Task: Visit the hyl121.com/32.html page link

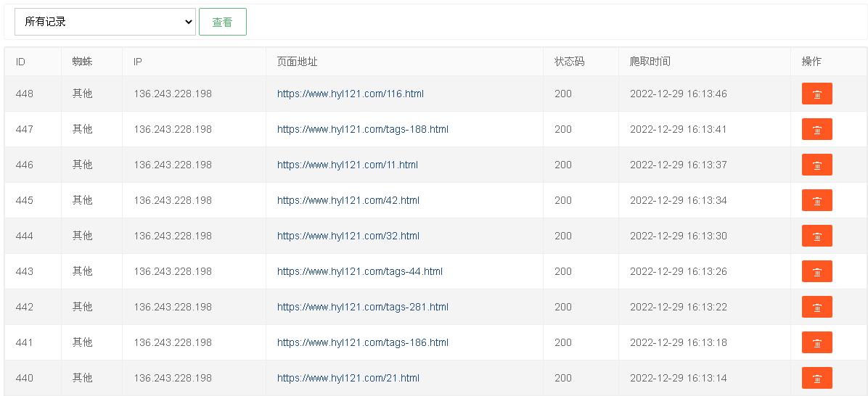Action: pos(348,236)
